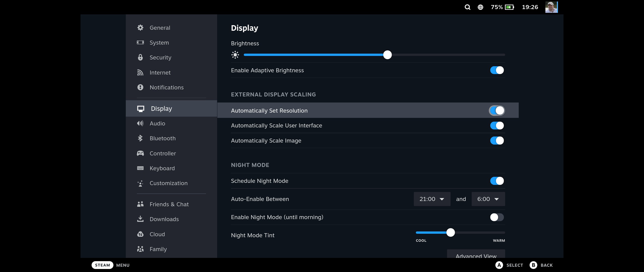Open the 21:00 start time dropdown

pos(432,199)
